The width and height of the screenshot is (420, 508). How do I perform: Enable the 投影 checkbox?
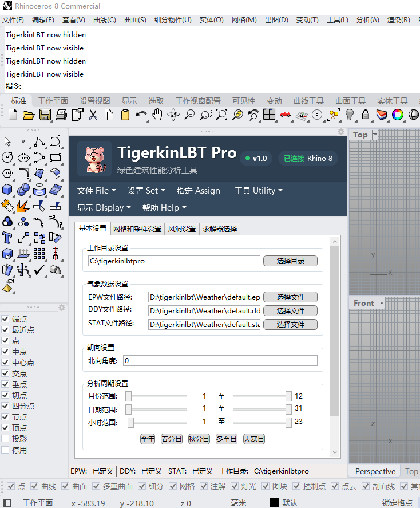pyautogui.click(x=5, y=439)
